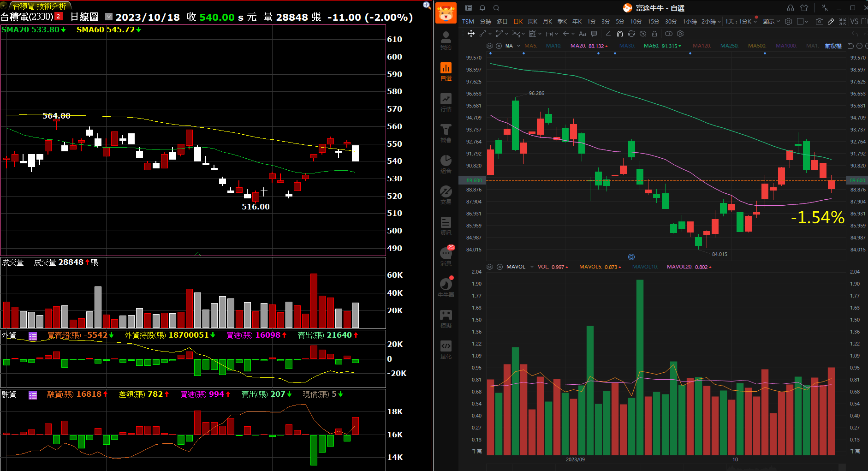Expand the MA indicator type dropdown
This screenshot has width=868, height=471.
518,46
